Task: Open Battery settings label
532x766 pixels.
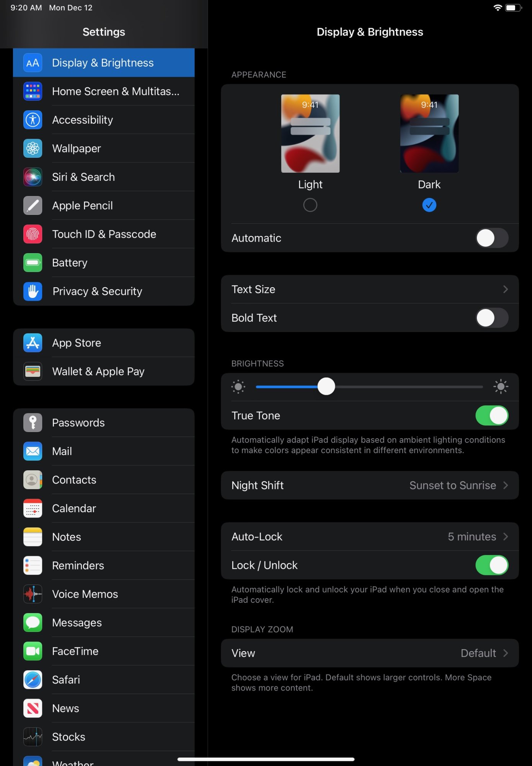Action: pos(70,263)
